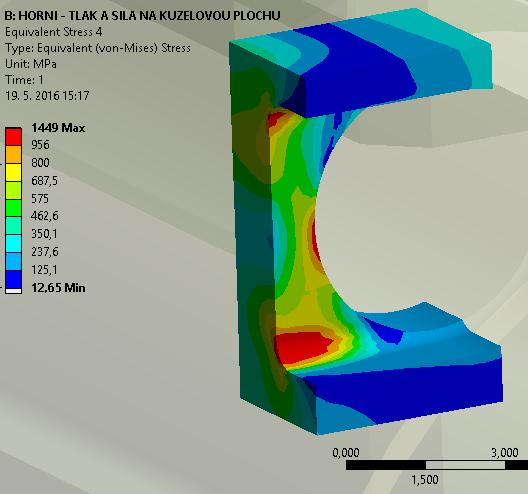Click the '237,6' legend value

(x=44, y=252)
